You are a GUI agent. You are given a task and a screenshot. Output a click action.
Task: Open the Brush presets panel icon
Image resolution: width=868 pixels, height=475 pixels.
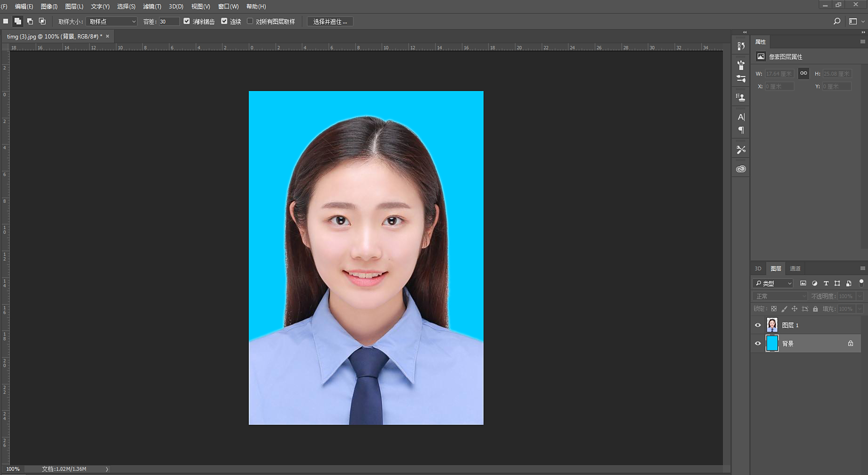pyautogui.click(x=741, y=65)
